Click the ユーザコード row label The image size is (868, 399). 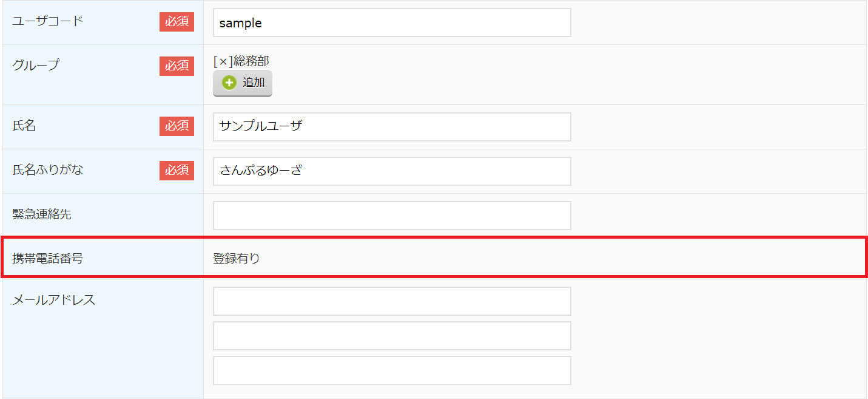pos(48,21)
